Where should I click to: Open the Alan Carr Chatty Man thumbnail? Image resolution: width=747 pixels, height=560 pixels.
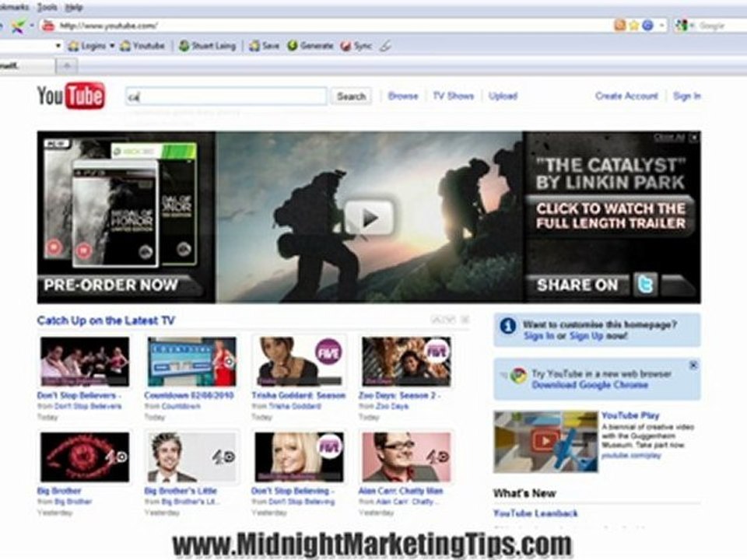coord(406,457)
